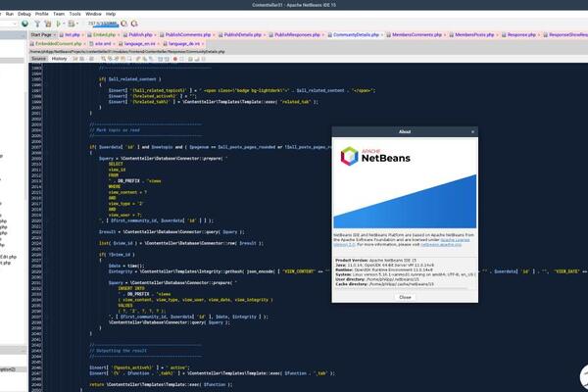The image size is (588, 392).
Task: Select the Source editor view
Action: click(x=38, y=59)
